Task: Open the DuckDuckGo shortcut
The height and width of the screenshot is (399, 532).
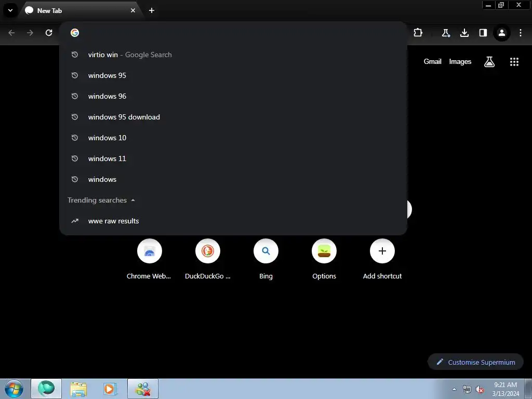Action: click(208, 260)
